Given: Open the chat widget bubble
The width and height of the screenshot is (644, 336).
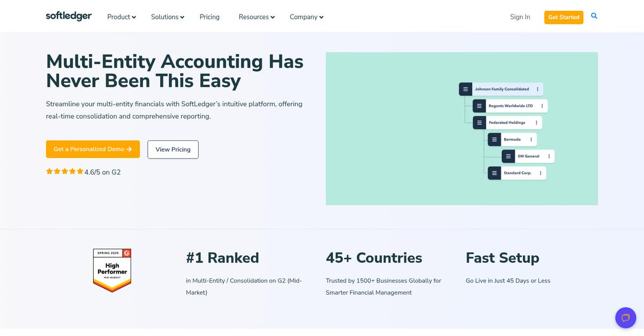Looking at the screenshot, I should [625, 318].
